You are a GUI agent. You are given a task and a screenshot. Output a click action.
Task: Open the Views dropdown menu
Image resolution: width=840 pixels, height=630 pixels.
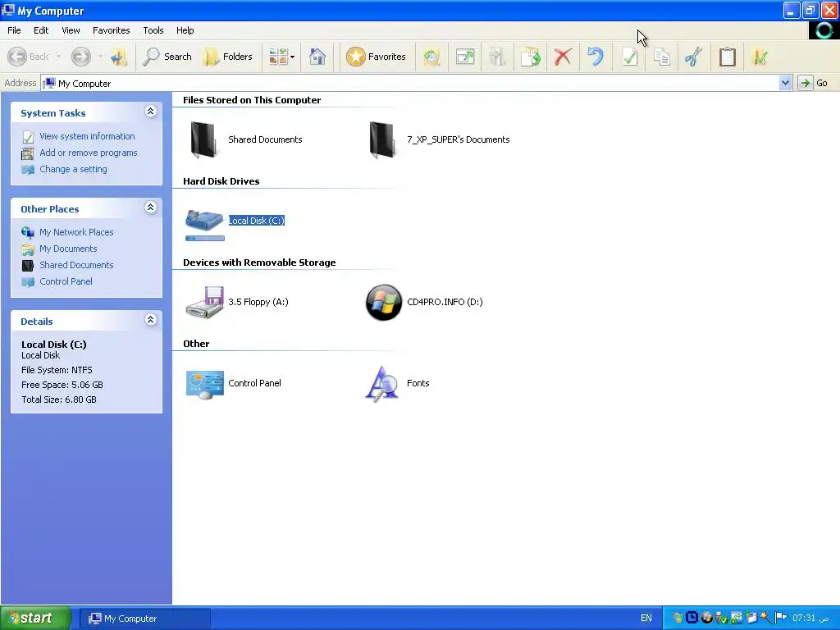[x=282, y=57]
